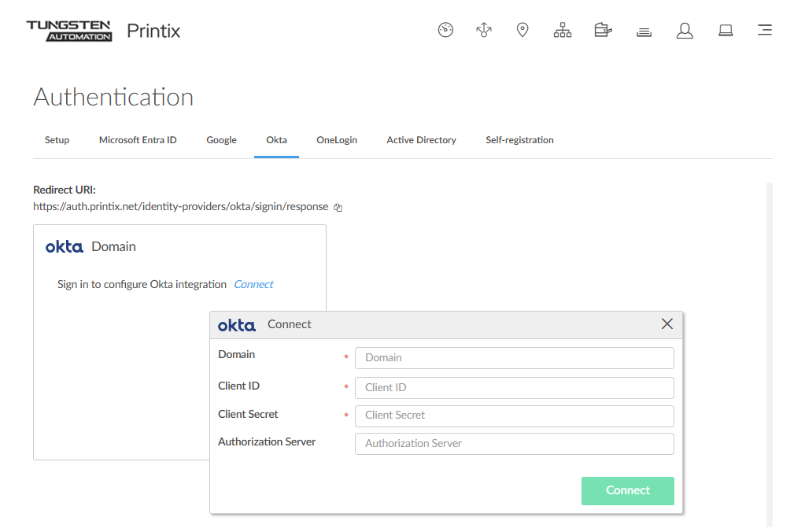Select the Google tab

(x=221, y=140)
